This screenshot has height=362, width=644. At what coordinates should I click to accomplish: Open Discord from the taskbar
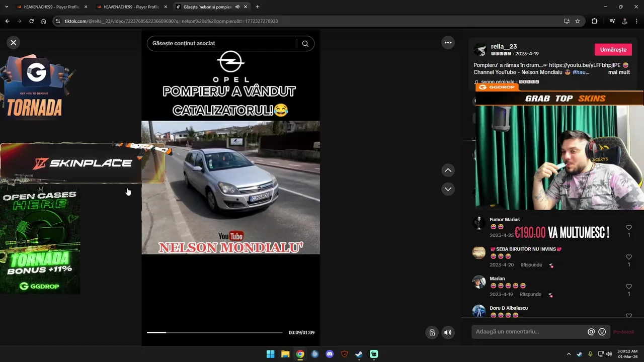click(x=330, y=354)
